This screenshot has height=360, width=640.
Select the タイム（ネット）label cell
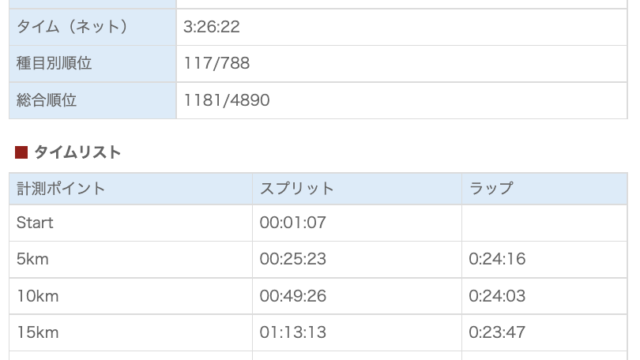(x=93, y=27)
